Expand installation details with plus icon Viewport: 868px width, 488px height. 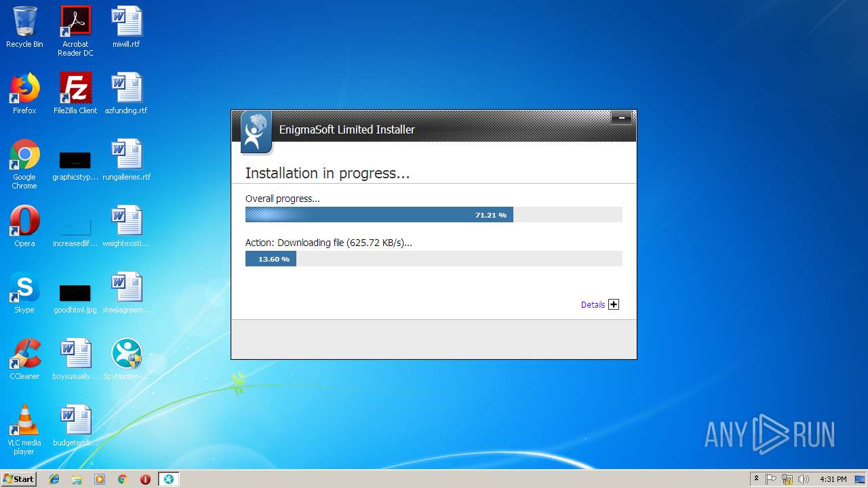pyautogui.click(x=614, y=304)
